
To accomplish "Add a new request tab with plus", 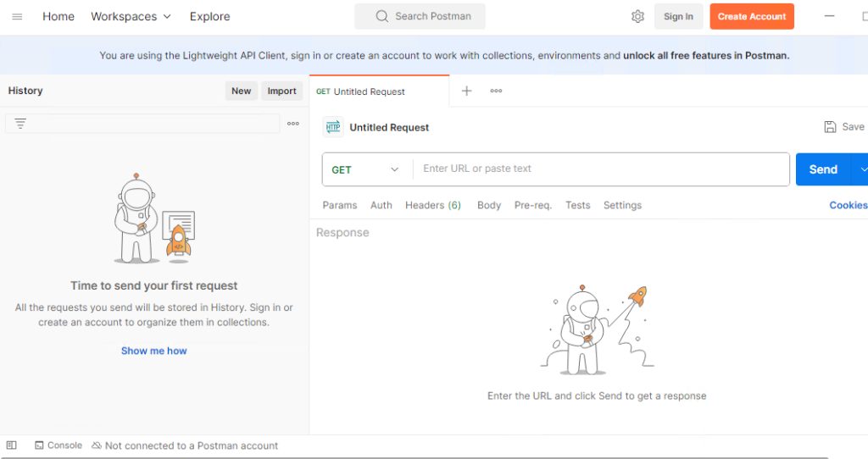I will [467, 91].
